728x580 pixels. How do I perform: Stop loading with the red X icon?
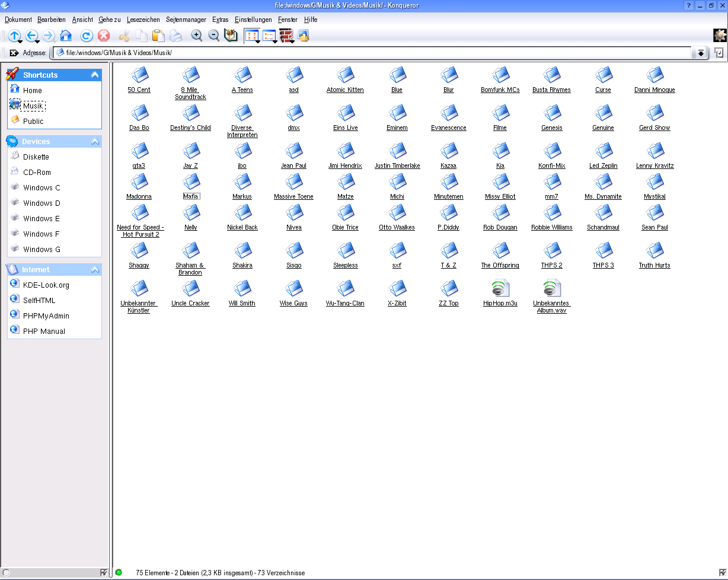click(x=104, y=36)
